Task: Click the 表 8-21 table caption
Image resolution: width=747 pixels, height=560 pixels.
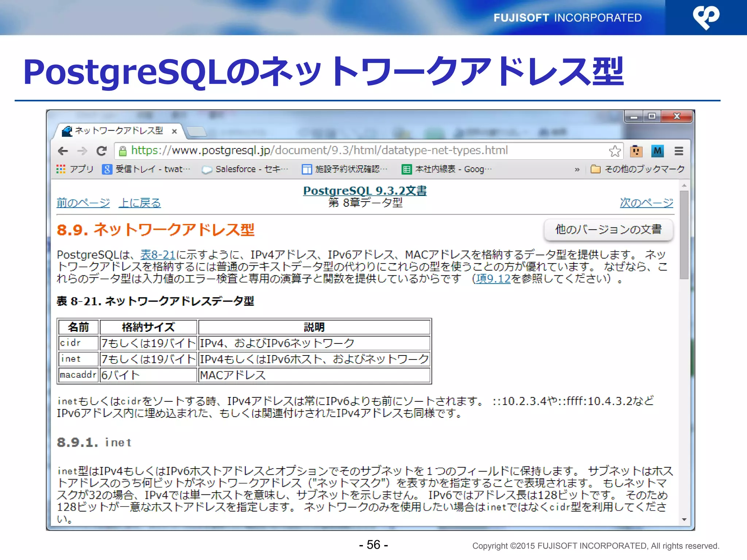Action: click(155, 301)
